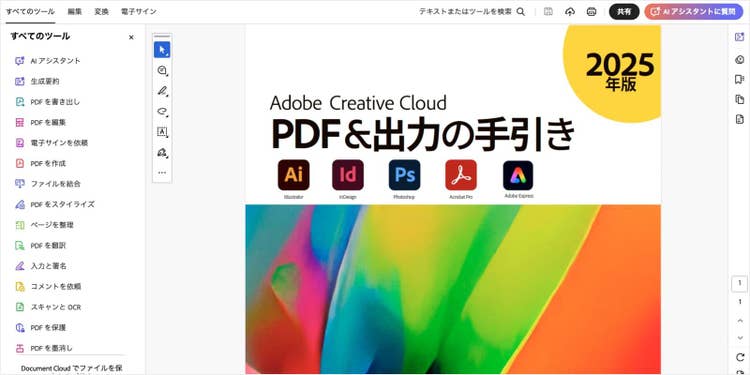Click the cloud upload icon
The image size is (750, 375).
pyautogui.click(x=570, y=11)
